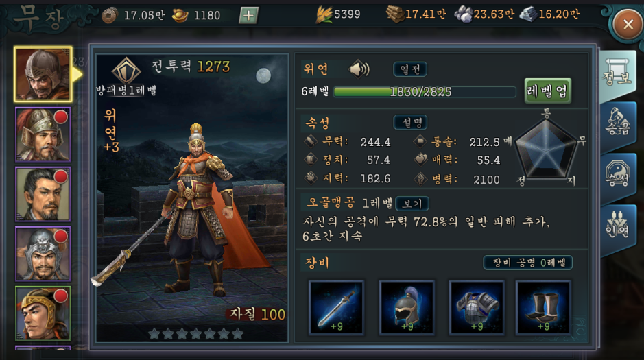Select the second general portrait with red plume
644x360 pixels.
[x=43, y=134]
